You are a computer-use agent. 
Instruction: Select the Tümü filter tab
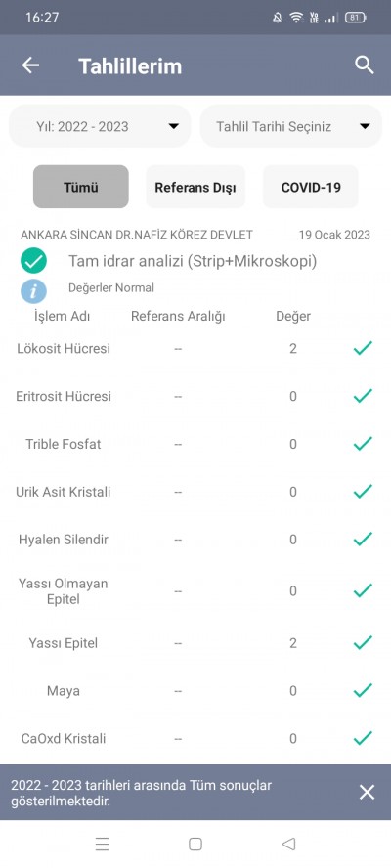(x=81, y=187)
